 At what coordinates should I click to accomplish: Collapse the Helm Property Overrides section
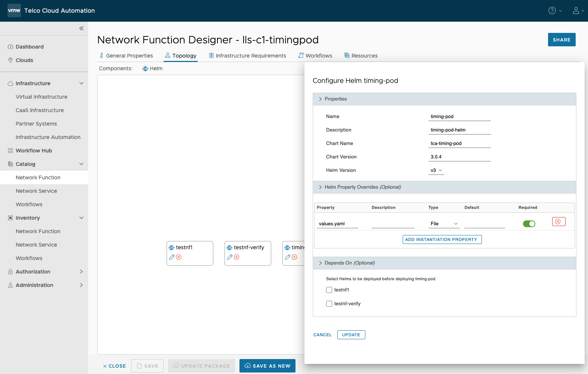[x=321, y=187]
